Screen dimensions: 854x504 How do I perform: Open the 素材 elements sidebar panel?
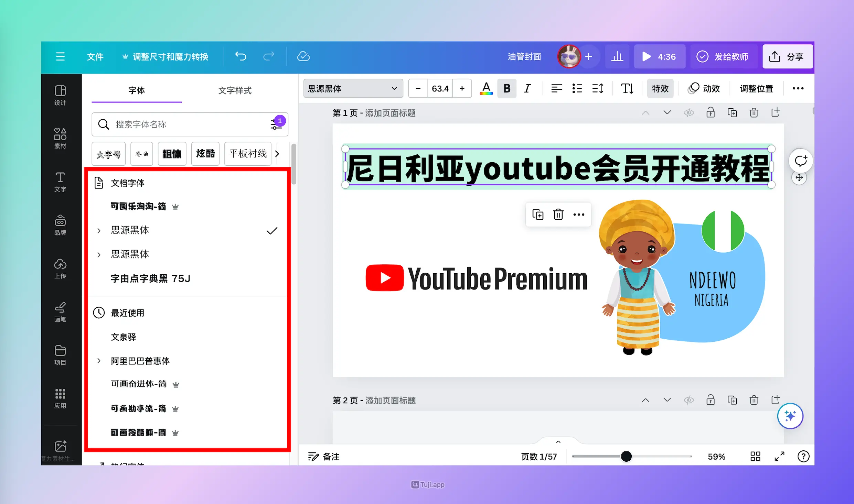click(x=60, y=139)
